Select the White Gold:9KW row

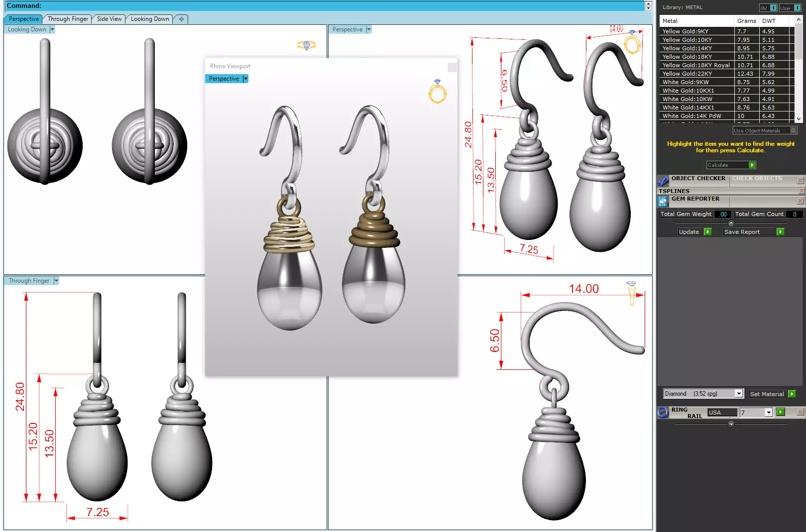(x=726, y=82)
